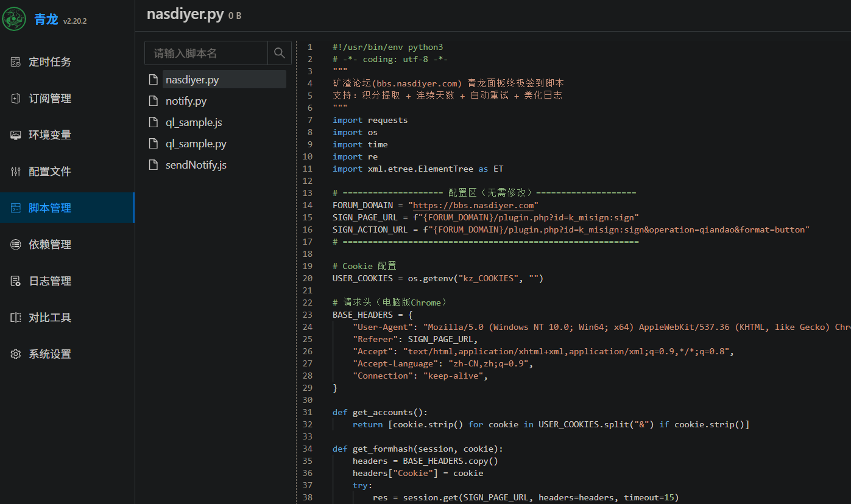
Task: Open the 环境变量 menu item
Action: coord(50,135)
